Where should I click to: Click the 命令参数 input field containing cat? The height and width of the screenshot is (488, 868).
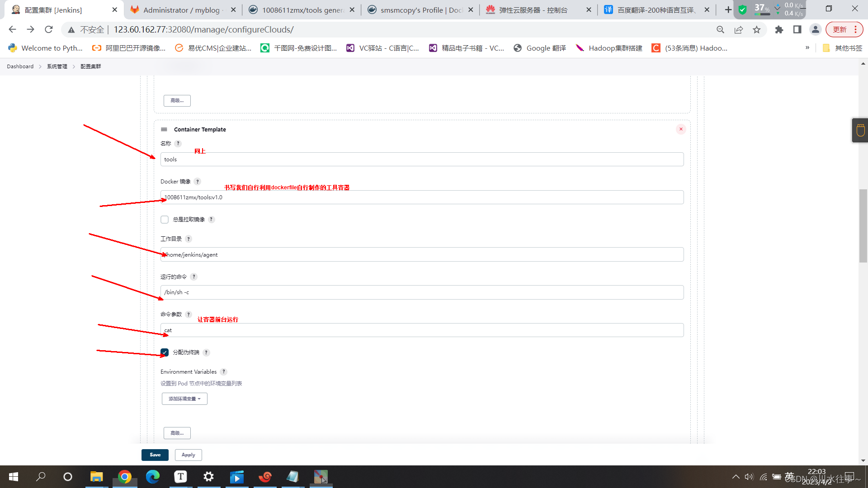[x=421, y=330]
